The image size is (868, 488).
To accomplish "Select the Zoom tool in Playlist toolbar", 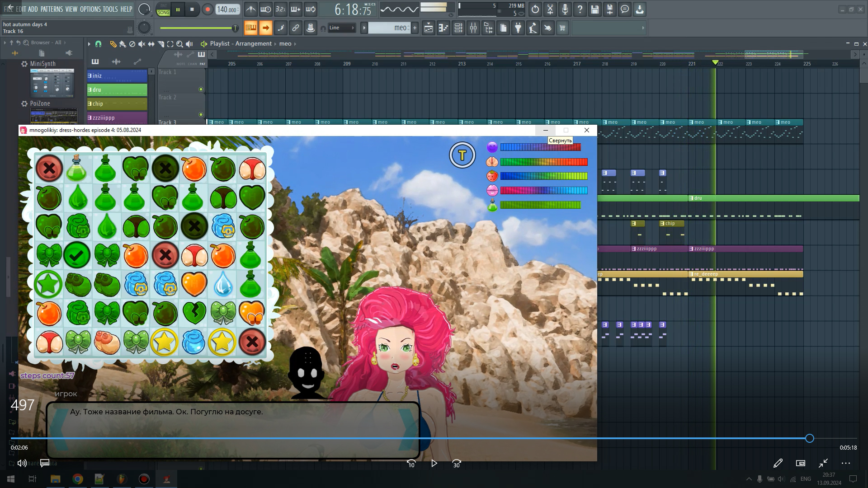I will pos(179,44).
